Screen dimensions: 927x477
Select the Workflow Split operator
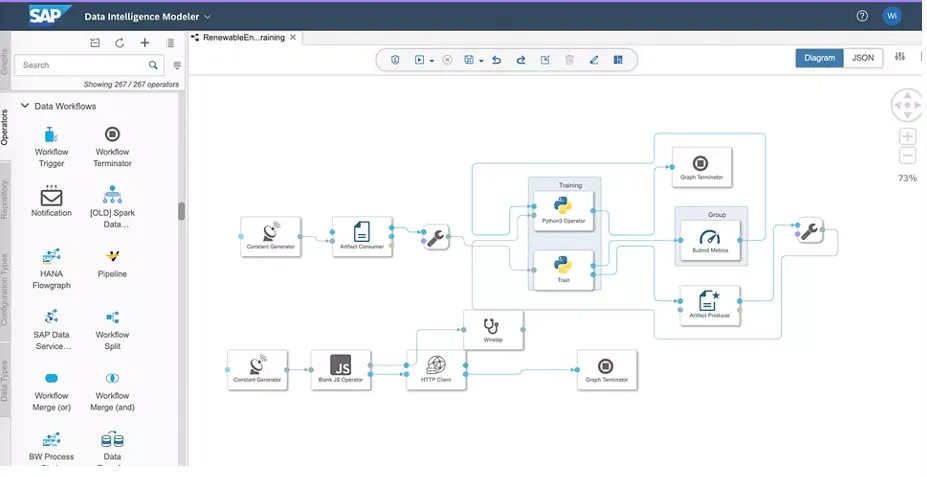[x=112, y=318]
